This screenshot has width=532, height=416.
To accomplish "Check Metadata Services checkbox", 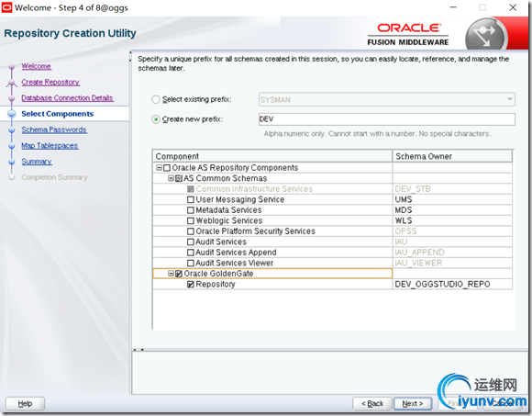I will click(191, 210).
